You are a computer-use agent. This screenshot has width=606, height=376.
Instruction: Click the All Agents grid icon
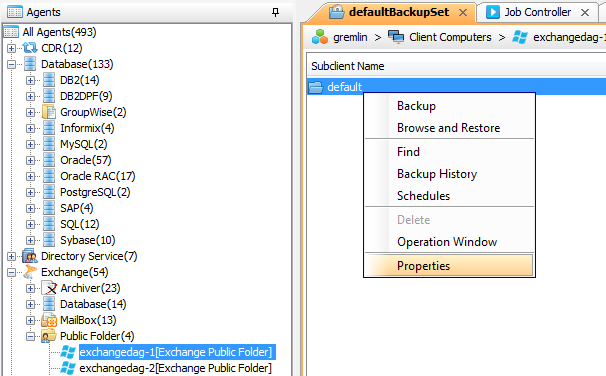tap(11, 32)
